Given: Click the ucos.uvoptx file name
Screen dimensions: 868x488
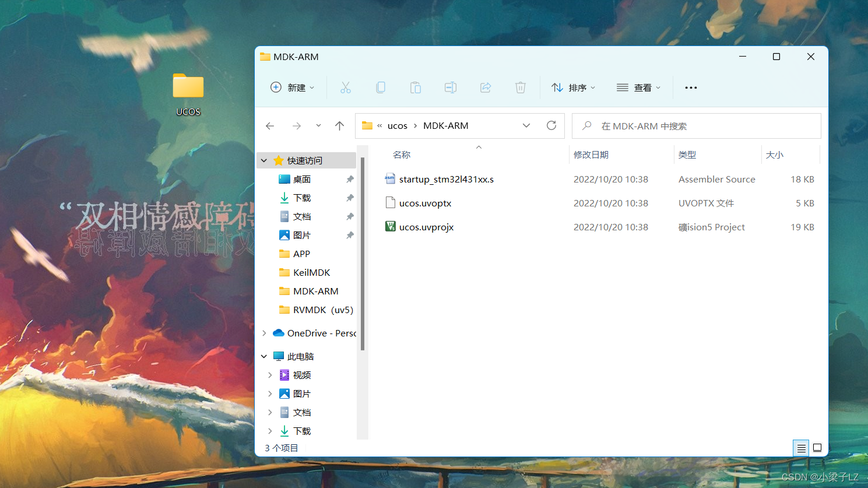Looking at the screenshot, I should coord(426,203).
